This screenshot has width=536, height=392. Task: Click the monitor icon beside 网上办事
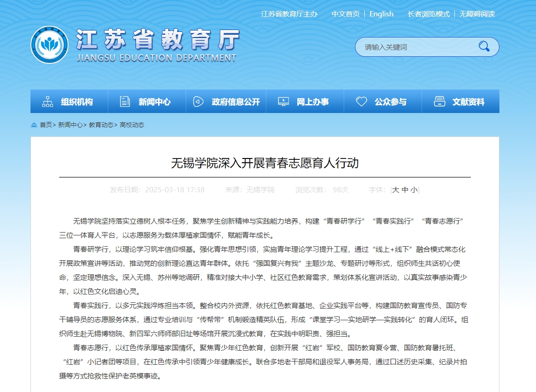283,102
